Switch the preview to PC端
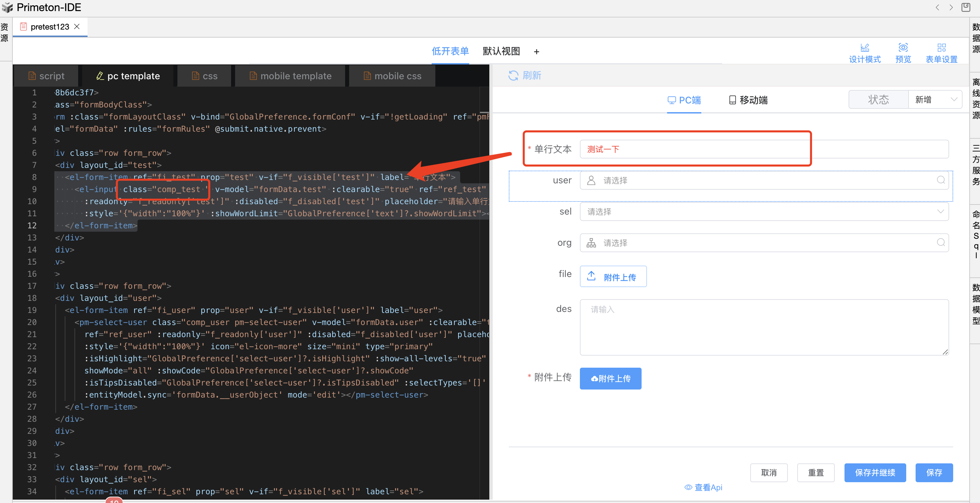This screenshot has width=980, height=503. pyautogui.click(x=684, y=100)
